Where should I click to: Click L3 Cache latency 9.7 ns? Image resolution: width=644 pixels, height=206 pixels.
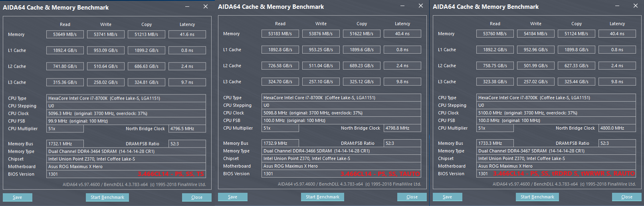[x=187, y=82]
